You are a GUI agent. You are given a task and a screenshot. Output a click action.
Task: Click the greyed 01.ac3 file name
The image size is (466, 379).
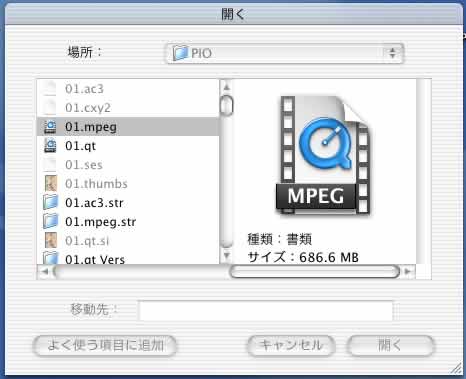click(x=84, y=89)
